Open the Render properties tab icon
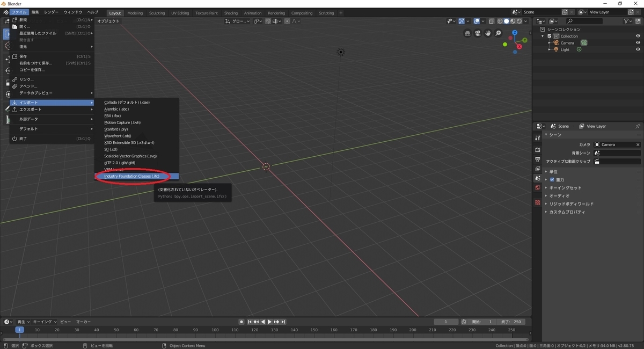This screenshot has width=644, height=349. (537, 150)
